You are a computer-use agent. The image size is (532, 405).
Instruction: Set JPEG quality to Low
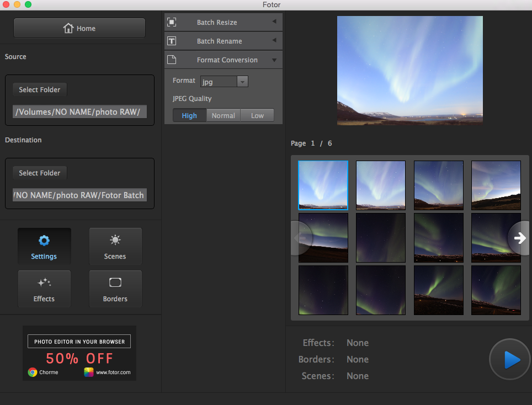257,115
